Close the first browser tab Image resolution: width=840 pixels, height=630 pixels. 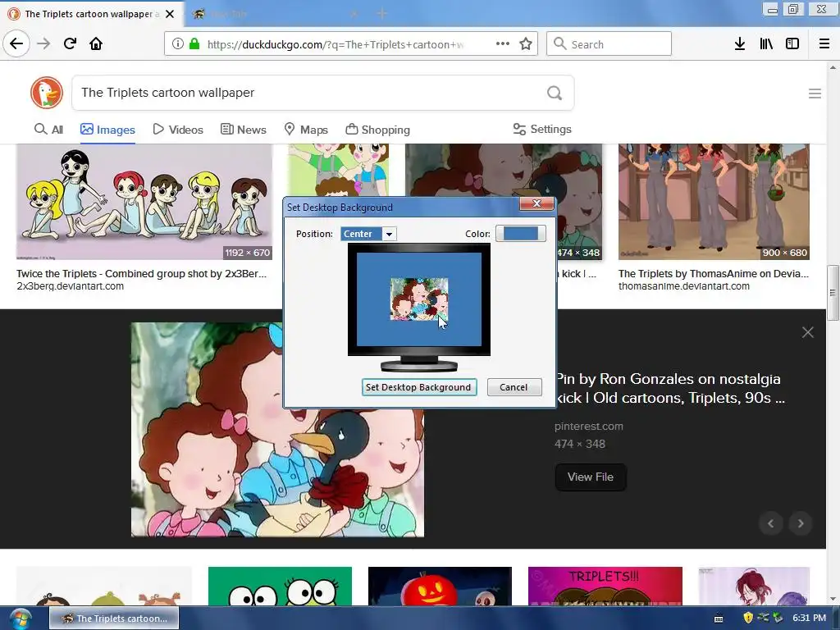coord(170,14)
